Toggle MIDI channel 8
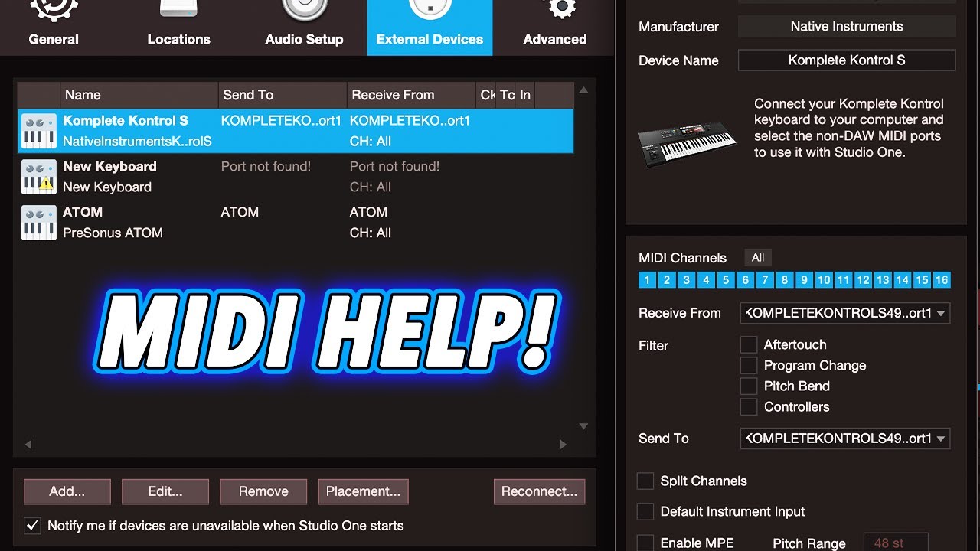Screen dimensions: 980x551 point(785,280)
